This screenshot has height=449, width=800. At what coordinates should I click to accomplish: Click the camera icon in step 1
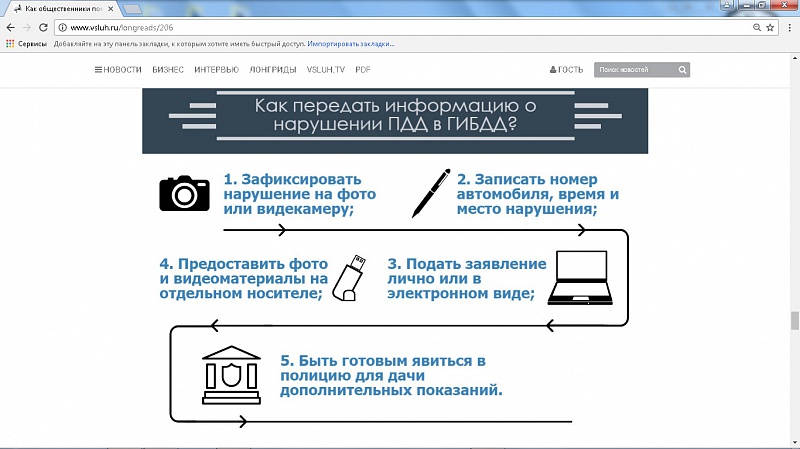point(185,192)
